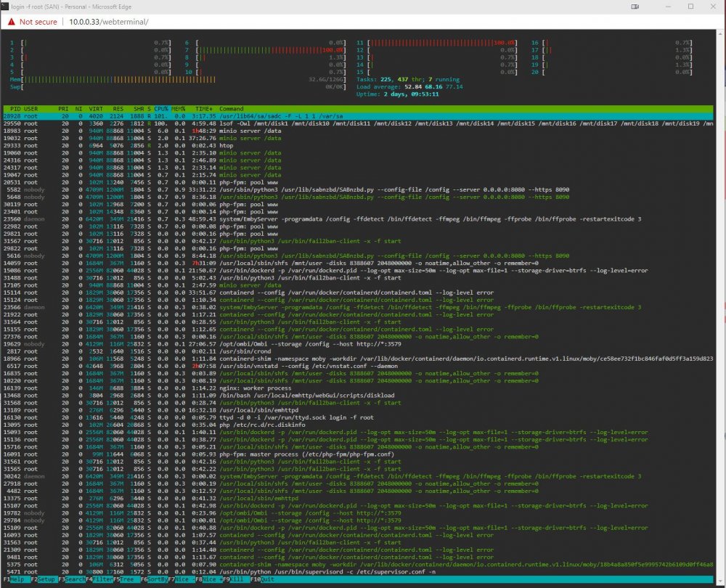Select the highlighted sadc process row 28928
The height and width of the screenshot is (588, 726).
(x=358, y=116)
